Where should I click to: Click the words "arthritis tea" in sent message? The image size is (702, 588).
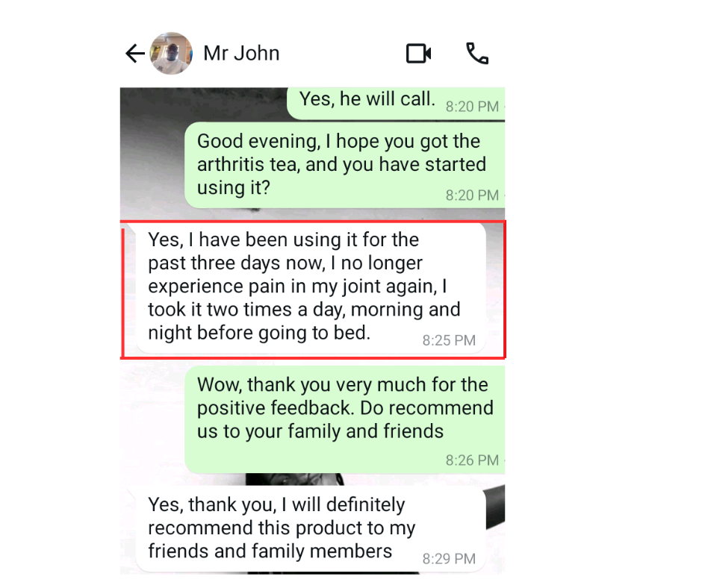249,165
